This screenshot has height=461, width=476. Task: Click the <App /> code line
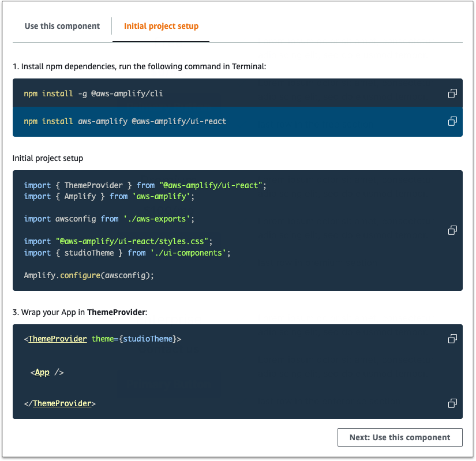tap(47, 372)
